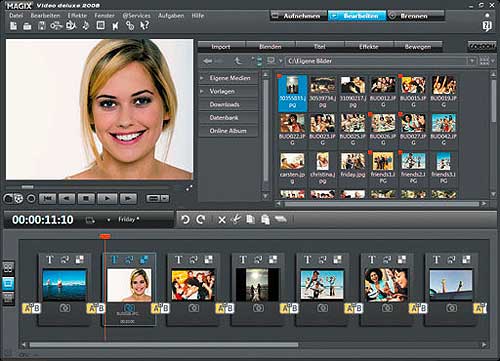Open the Bearbeiten menu
Viewport: 500px width, 361px height.
tap(45, 16)
